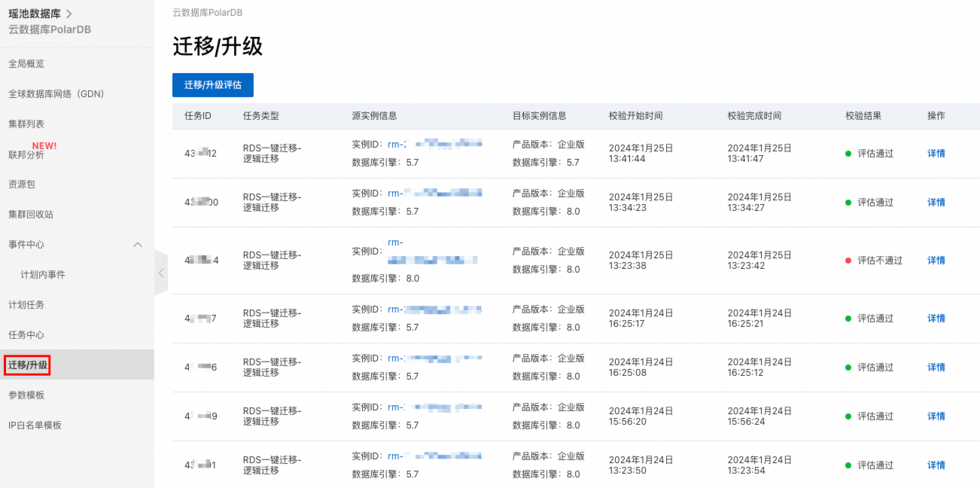Click the 任务ID column header
The height and width of the screenshot is (488, 980).
[x=198, y=116]
